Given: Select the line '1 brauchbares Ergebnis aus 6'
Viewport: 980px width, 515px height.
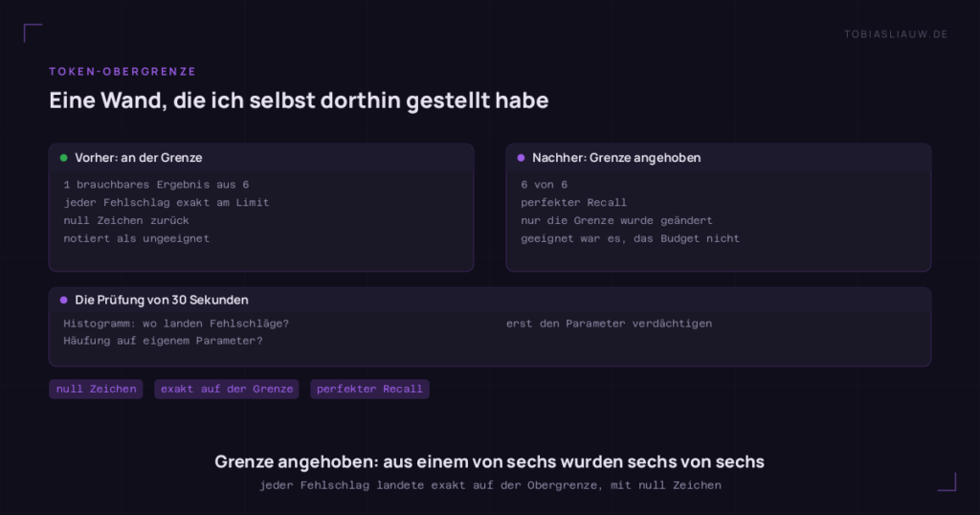Looking at the screenshot, I should coord(156,185).
